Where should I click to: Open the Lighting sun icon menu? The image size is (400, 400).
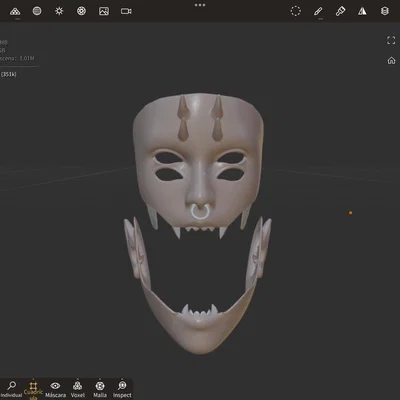[59, 11]
